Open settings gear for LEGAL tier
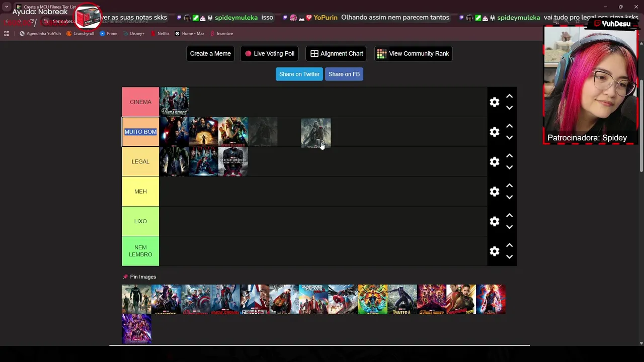Viewport: 644px width, 362px height. [495, 161]
